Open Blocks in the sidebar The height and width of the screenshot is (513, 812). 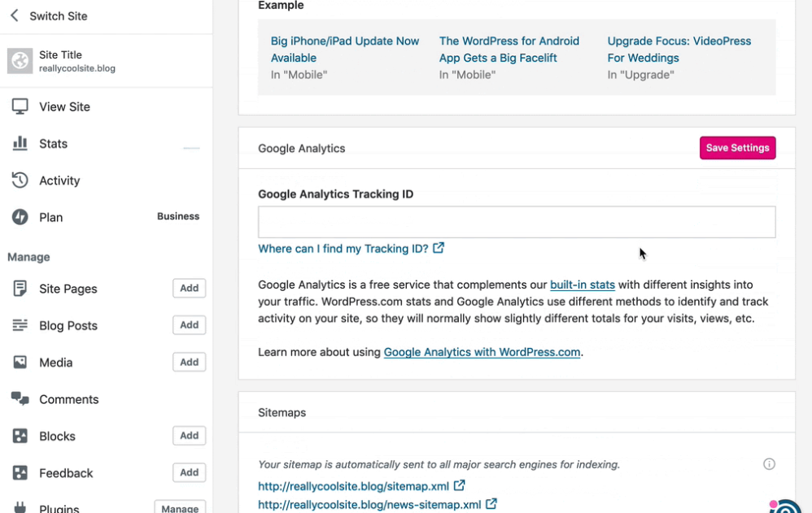57,436
